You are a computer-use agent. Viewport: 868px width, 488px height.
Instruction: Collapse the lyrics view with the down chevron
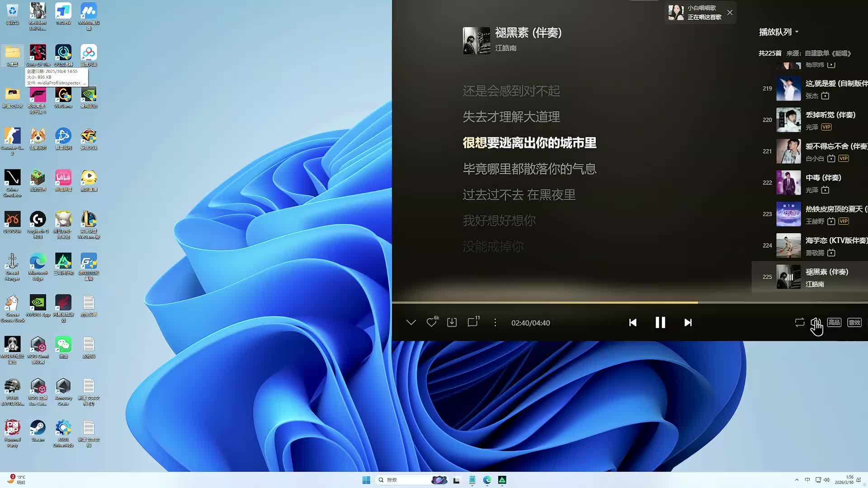coord(411,323)
